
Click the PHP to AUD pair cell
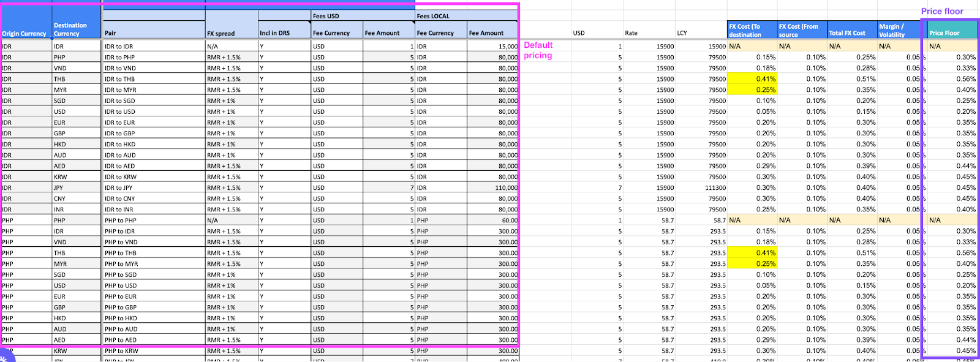click(x=154, y=329)
